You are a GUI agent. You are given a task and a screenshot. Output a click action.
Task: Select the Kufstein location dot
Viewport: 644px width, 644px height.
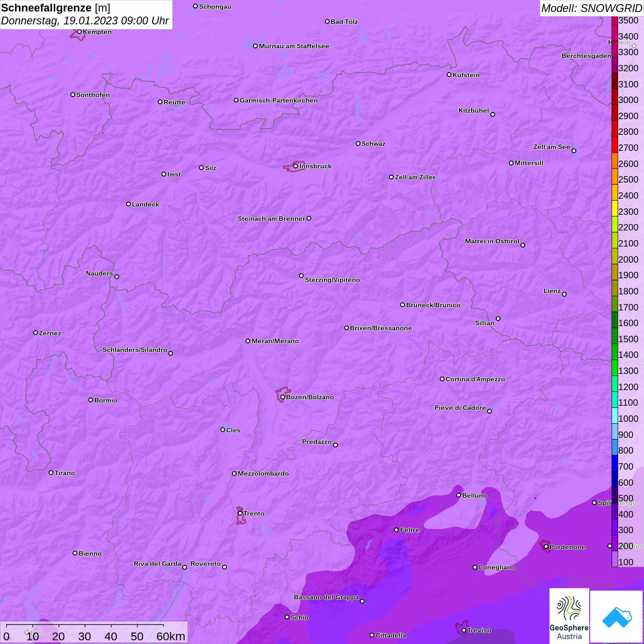click(x=449, y=75)
